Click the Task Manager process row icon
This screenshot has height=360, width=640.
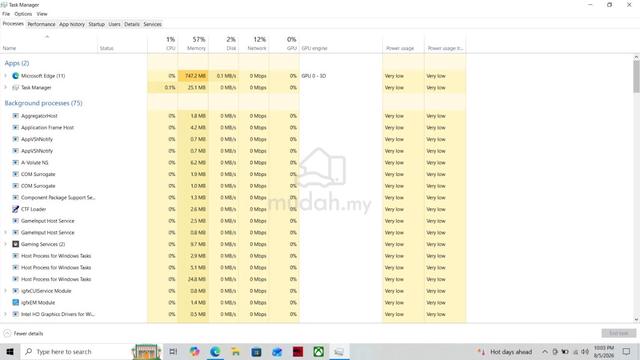[x=16, y=88]
